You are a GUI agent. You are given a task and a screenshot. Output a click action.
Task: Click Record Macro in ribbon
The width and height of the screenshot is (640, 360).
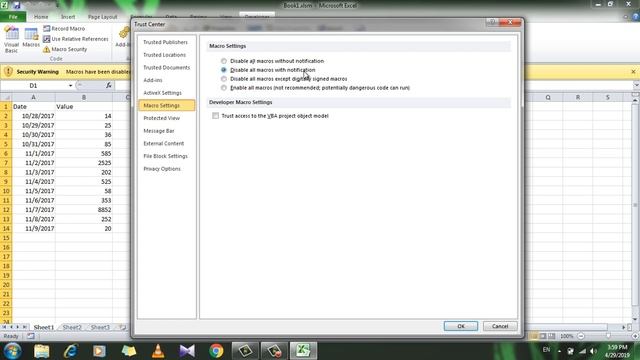[x=64, y=29]
